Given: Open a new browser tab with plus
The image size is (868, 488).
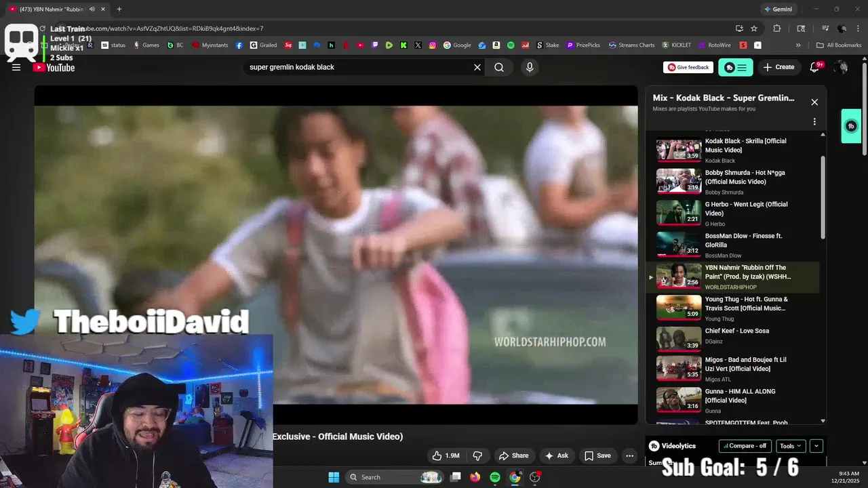Looking at the screenshot, I should pos(119,9).
